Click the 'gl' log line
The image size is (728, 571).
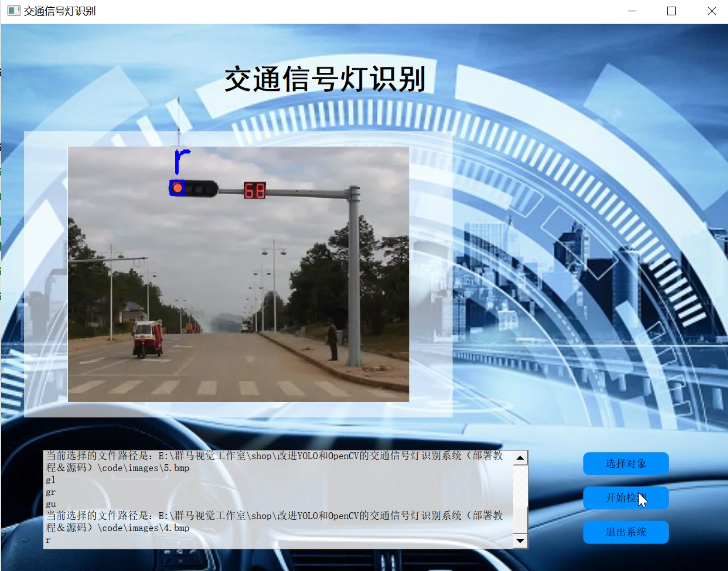coord(50,480)
